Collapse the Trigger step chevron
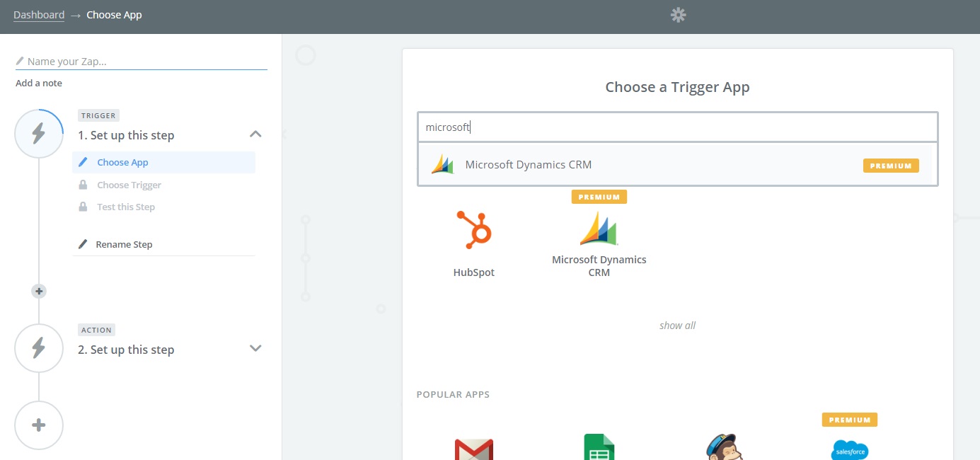Image resolution: width=980 pixels, height=460 pixels. coord(256,134)
